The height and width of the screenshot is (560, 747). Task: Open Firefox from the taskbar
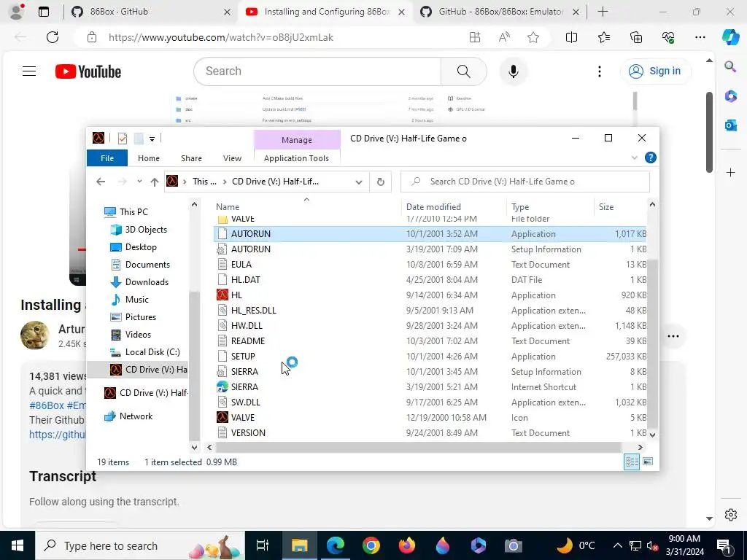tap(407, 545)
